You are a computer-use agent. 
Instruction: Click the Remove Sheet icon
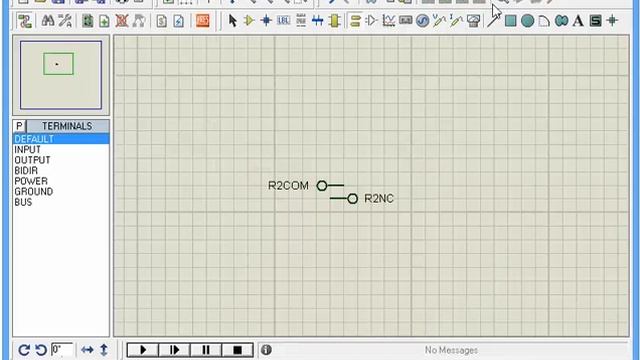122,20
